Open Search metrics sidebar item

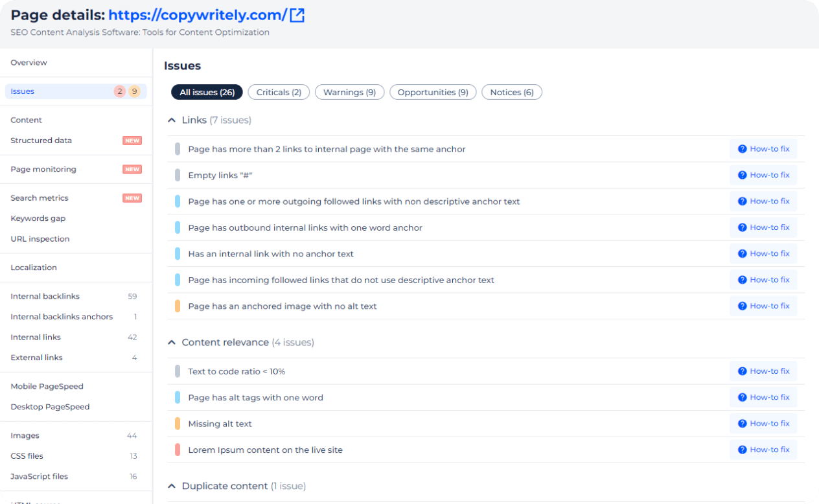39,198
